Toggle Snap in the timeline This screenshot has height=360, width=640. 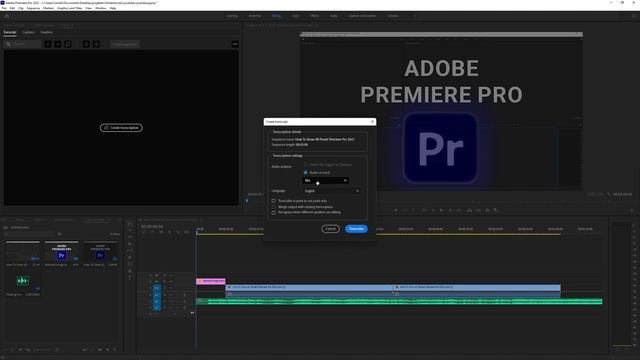(x=152, y=232)
